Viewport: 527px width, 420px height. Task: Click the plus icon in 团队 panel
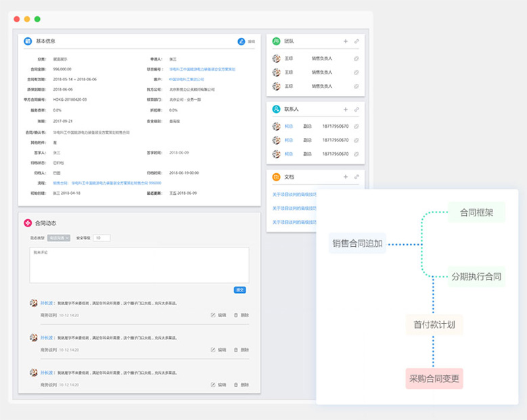point(345,41)
